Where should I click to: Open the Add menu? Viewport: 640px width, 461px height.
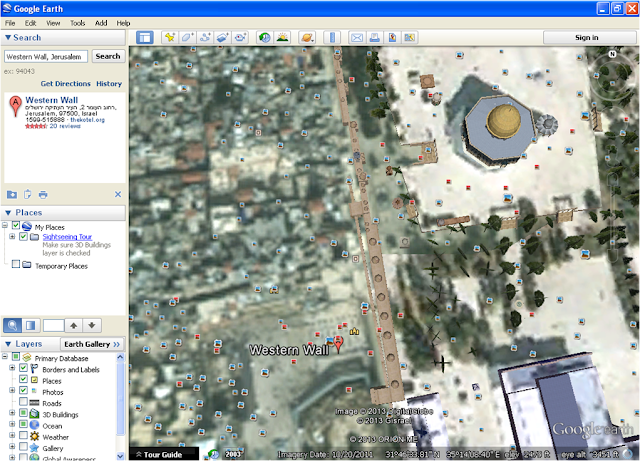101,23
